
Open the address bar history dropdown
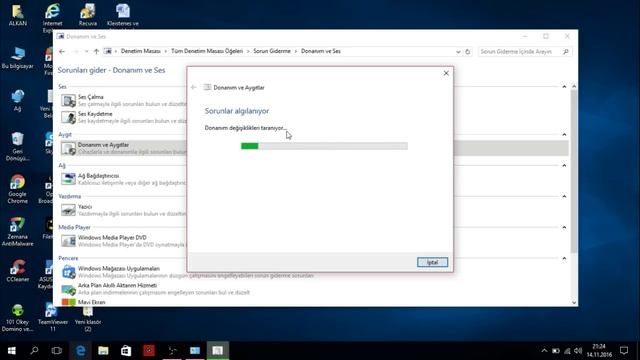pyautogui.click(x=458, y=52)
